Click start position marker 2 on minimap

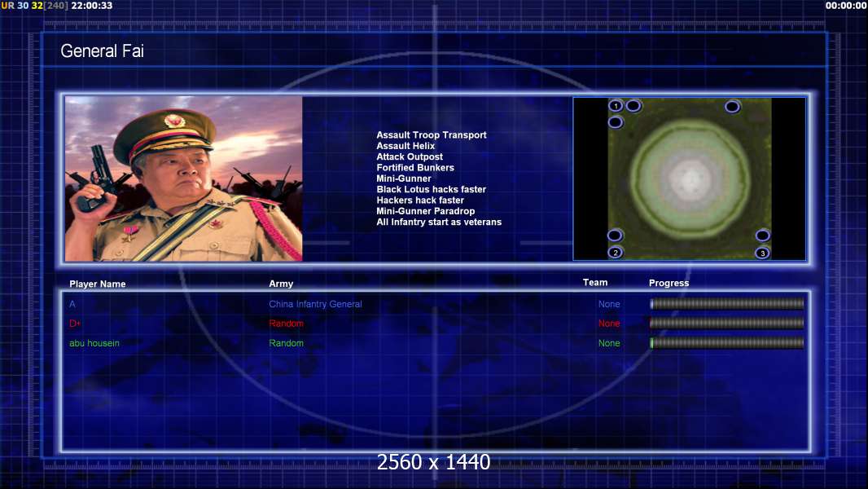[x=615, y=253]
